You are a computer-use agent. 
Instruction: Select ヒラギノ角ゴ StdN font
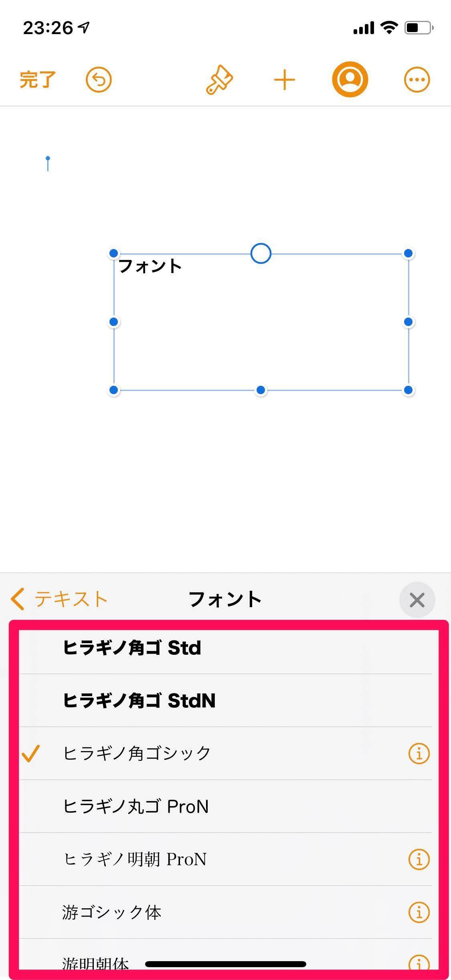pyautogui.click(x=140, y=701)
